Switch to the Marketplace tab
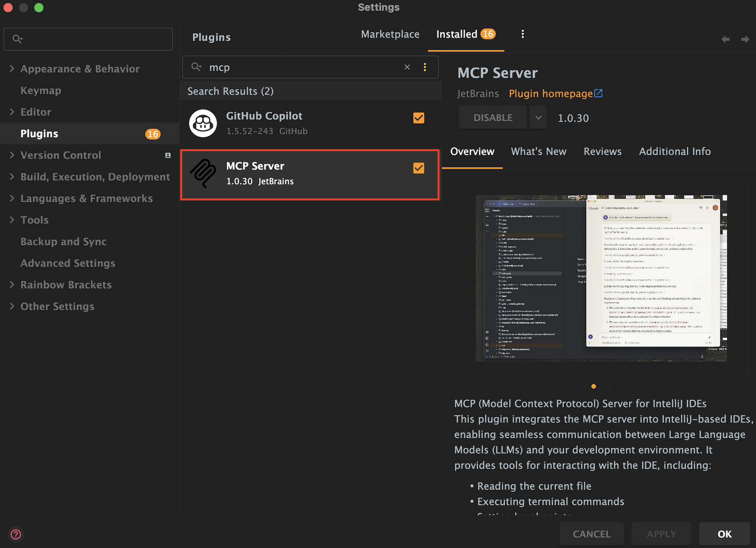Screen dimensions: 756x548 390,34
